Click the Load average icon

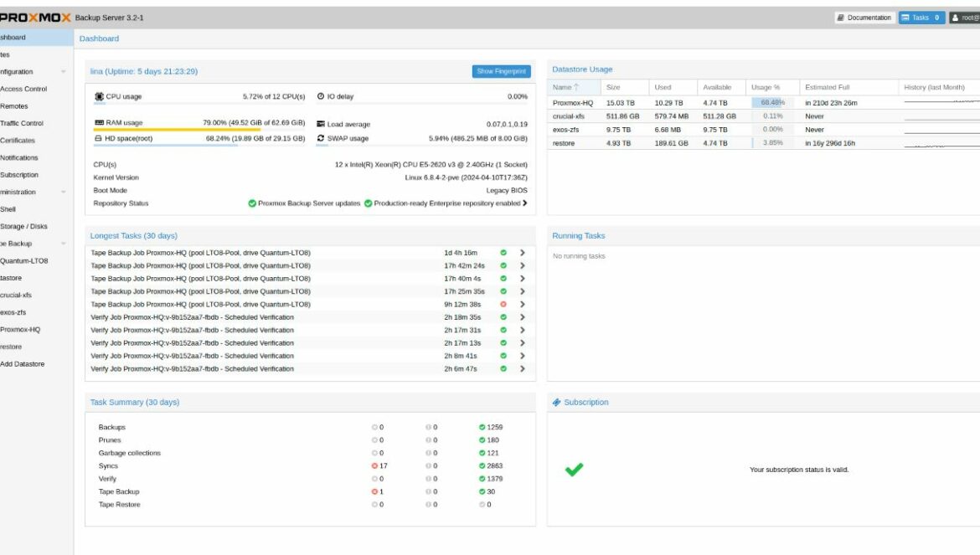click(321, 124)
